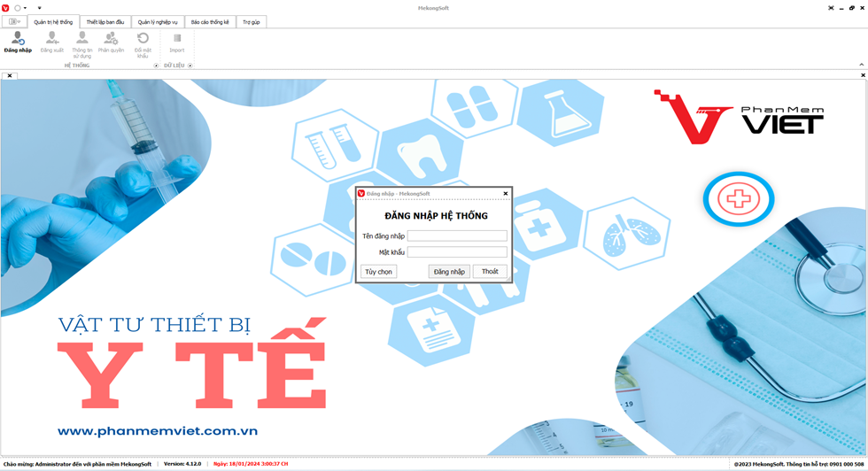Restore down the main window
This screenshot has width=868, height=471.
coord(851,8)
